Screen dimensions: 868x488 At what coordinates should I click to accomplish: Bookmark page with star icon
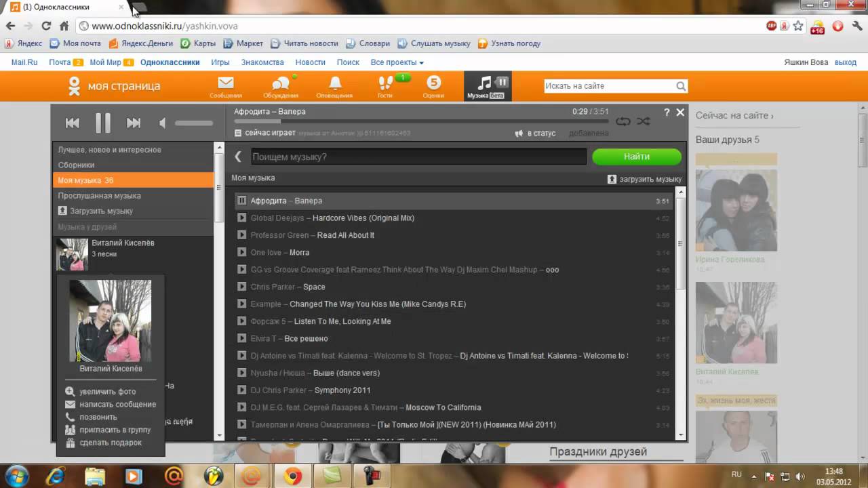click(x=798, y=26)
